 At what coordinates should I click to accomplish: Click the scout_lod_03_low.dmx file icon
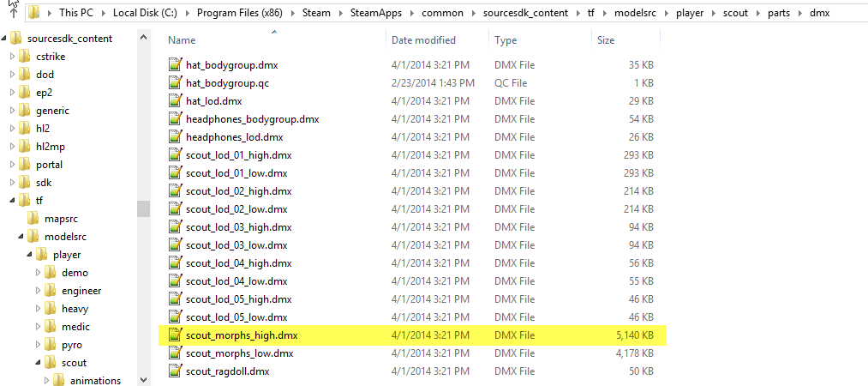176,244
